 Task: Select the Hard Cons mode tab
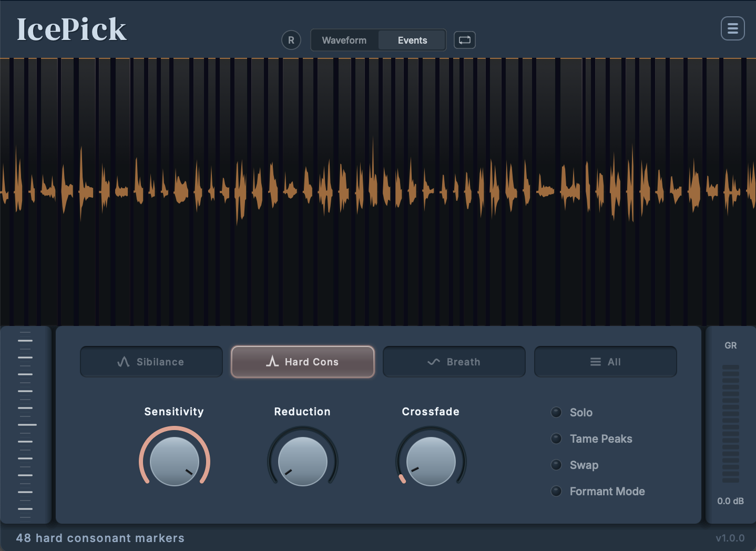click(303, 362)
